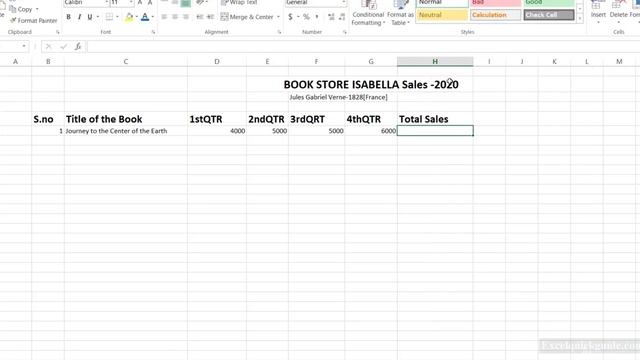Apply percent style
The width and height of the screenshot is (640, 360).
point(306,17)
